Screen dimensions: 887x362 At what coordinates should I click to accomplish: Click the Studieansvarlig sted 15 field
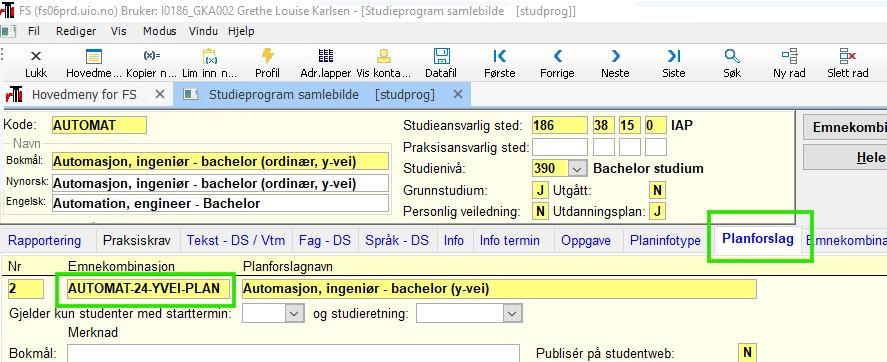630,125
